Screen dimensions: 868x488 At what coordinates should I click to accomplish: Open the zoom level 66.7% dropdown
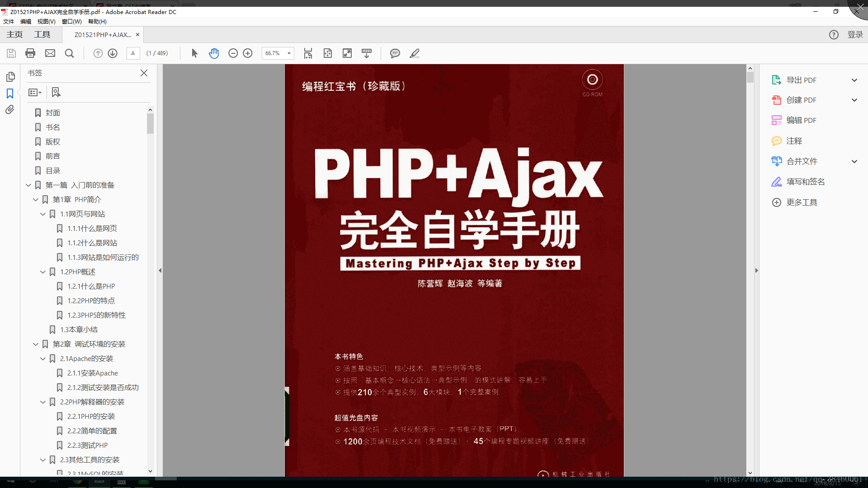coord(289,53)
